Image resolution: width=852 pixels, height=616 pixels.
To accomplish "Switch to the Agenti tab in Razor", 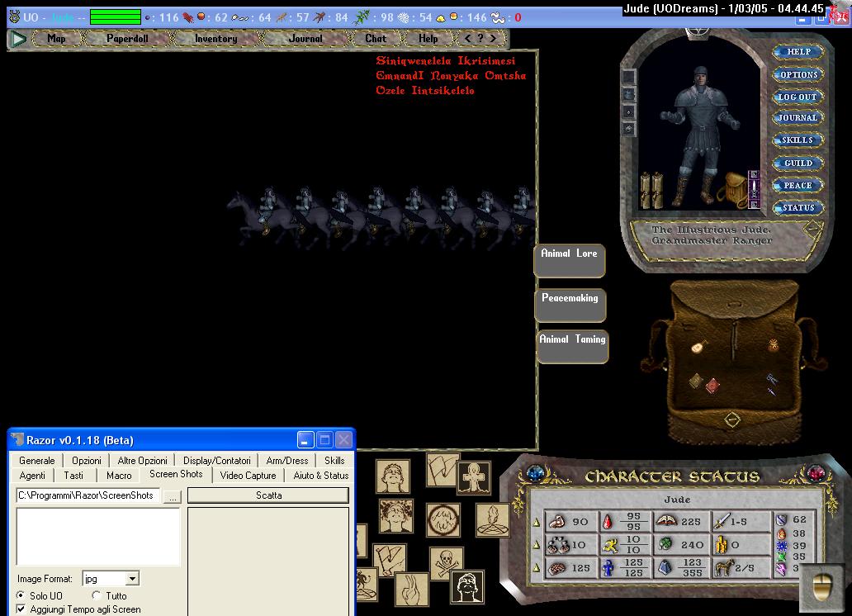I will click(32, 475).
